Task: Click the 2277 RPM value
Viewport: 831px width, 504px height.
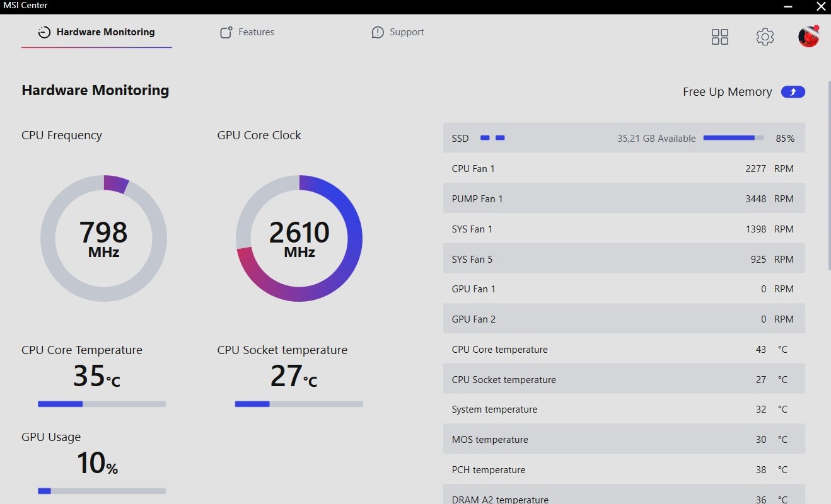Action: tap(769, 168)
